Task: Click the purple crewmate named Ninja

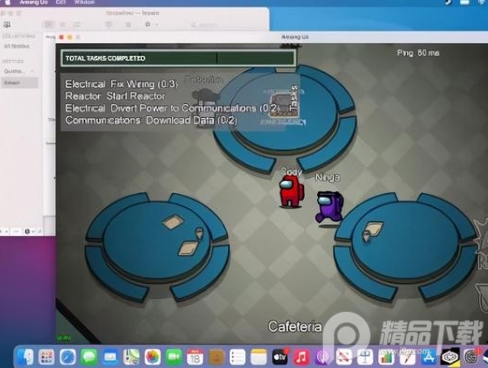Action: (329, 207)
